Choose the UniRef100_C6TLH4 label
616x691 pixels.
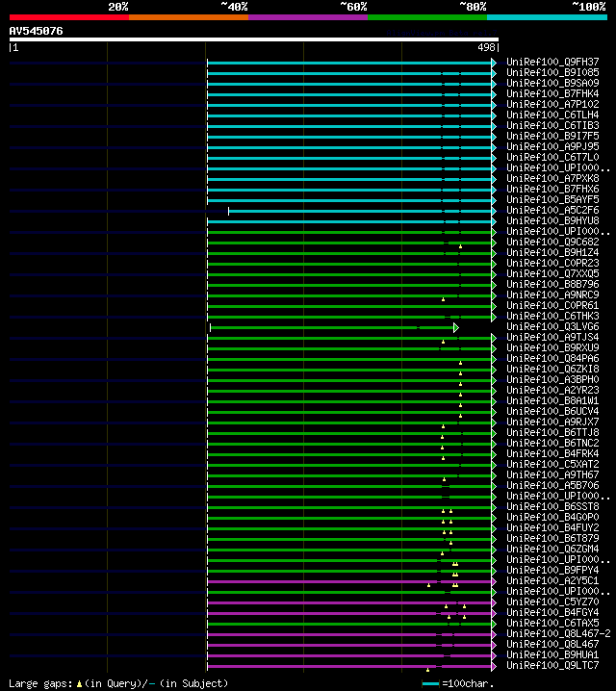click(552, 115)
